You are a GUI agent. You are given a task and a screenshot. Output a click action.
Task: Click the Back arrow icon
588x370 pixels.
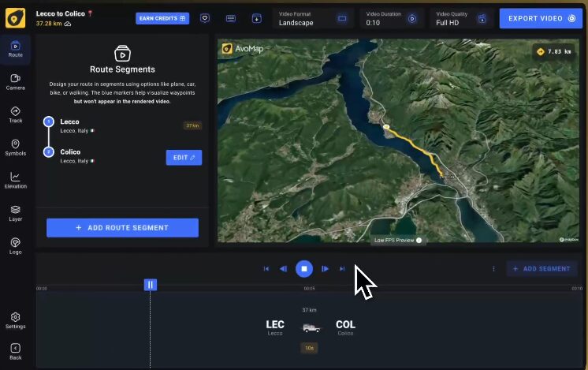pos(15,351)
